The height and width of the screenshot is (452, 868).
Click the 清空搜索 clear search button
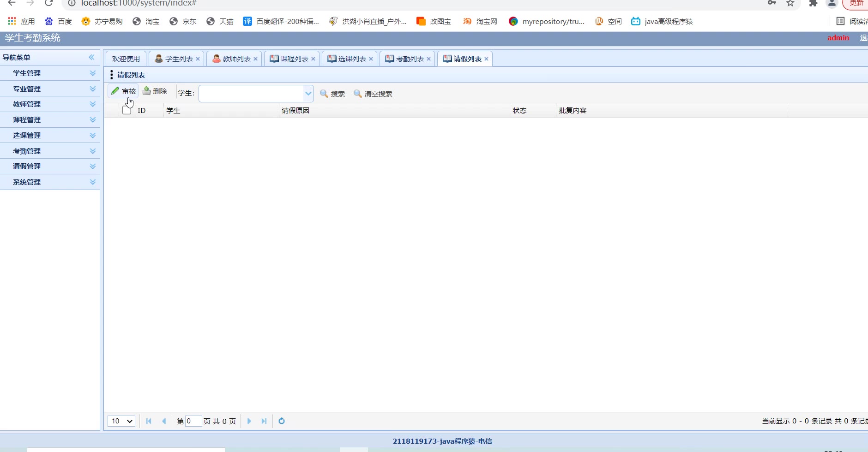point(373,94)
